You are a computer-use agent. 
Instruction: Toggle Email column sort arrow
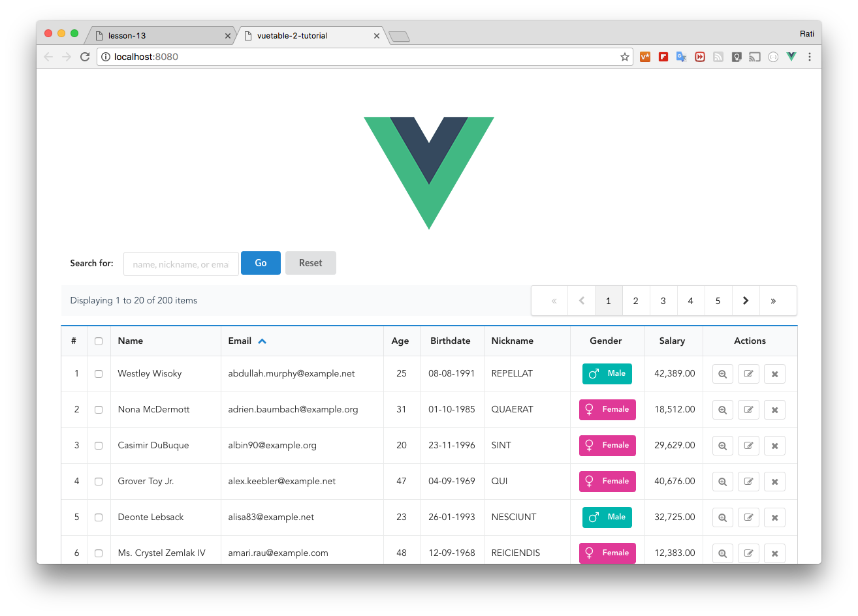point(262,341)
